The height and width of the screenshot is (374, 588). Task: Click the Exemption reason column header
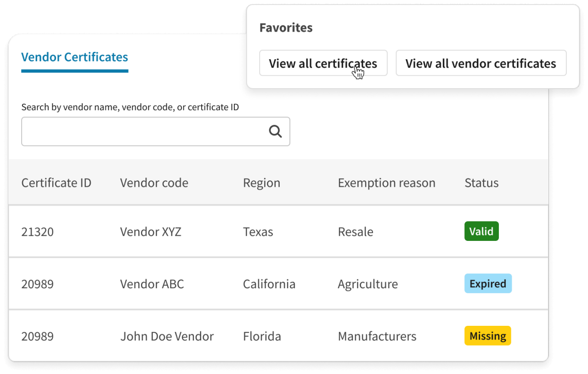(386, 182)
